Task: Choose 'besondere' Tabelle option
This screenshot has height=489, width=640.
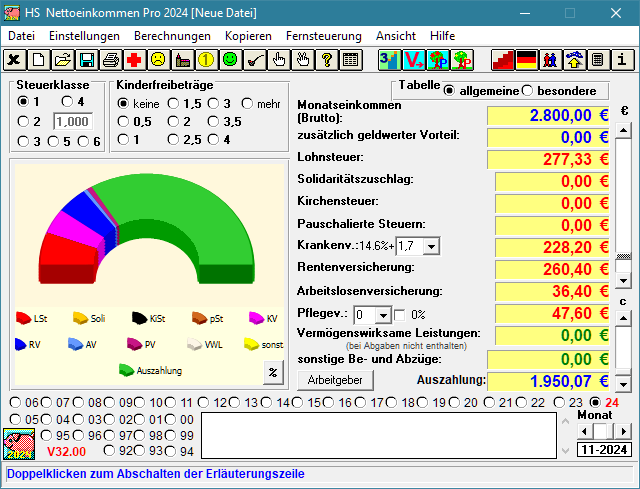Action: pos(528,91)
